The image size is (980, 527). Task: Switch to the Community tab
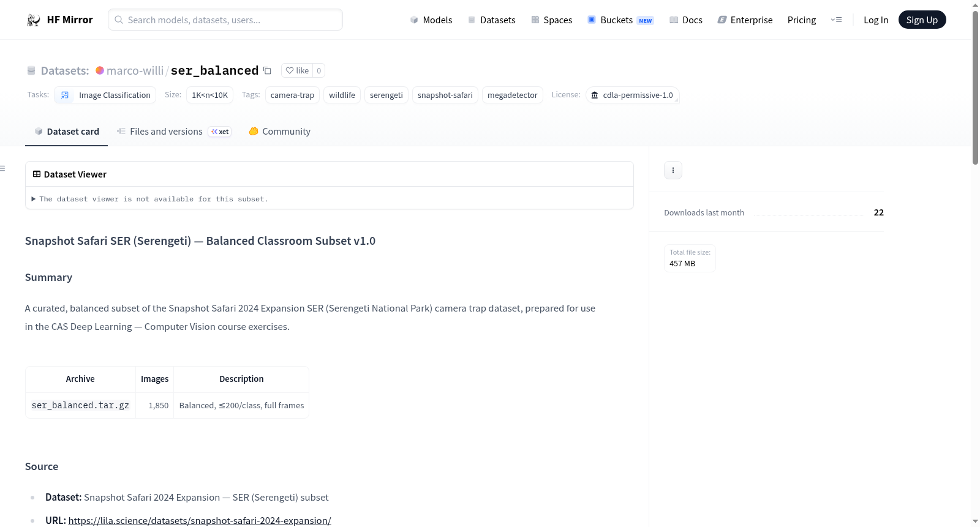point(279,131)
